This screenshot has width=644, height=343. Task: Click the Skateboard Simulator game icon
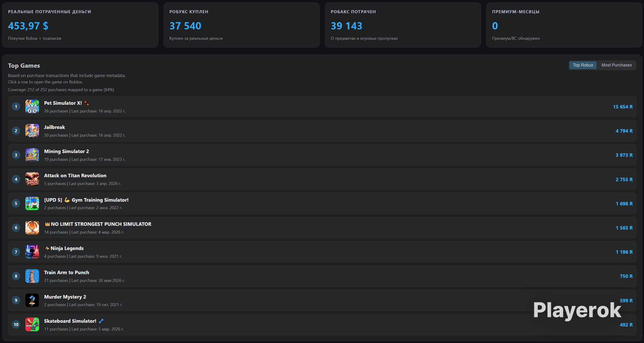[x=32, y=324]
